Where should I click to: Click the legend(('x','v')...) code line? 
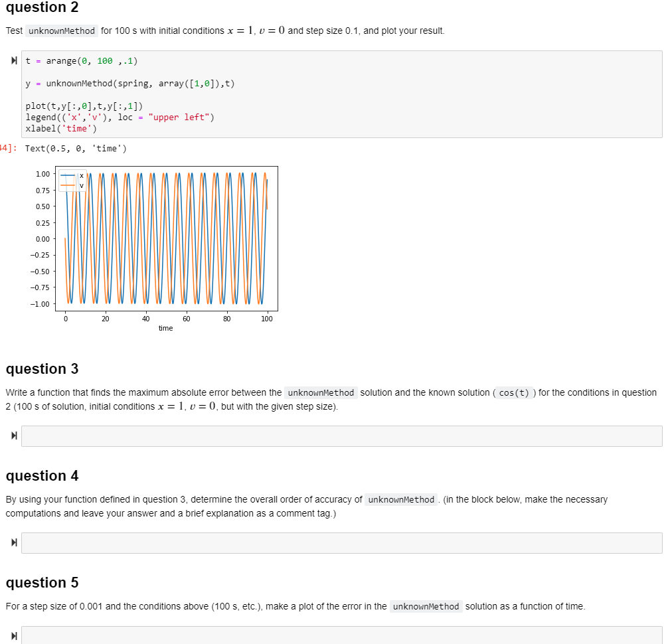pos(120,117)
